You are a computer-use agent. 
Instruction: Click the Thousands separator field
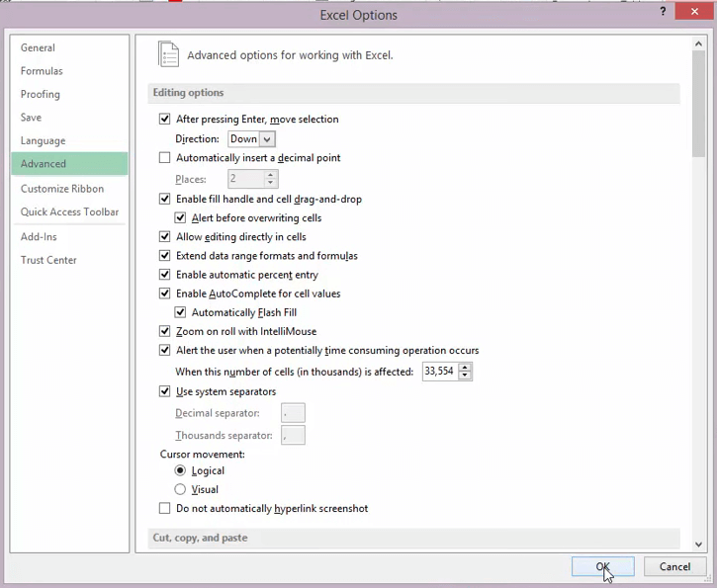click(293, 435)
